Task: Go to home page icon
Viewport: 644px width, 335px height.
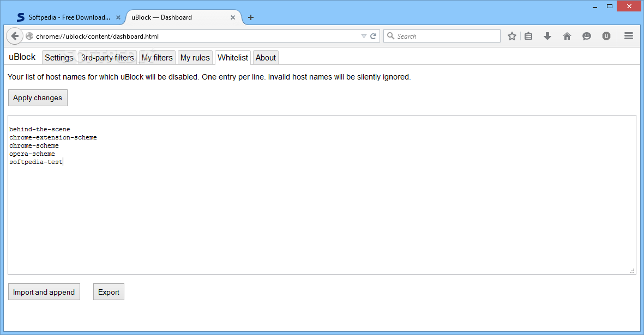Action: pyautogui.click(x=567, y=36)
